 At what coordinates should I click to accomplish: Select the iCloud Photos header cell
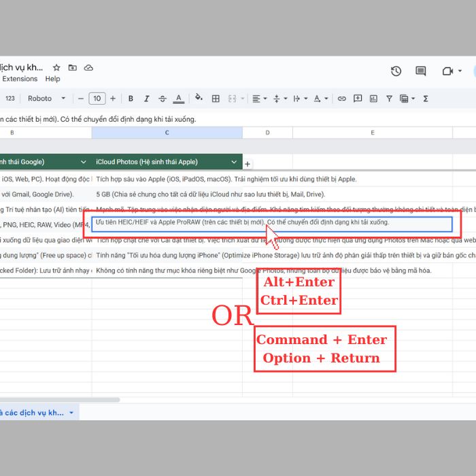click(x=167, y=162)
